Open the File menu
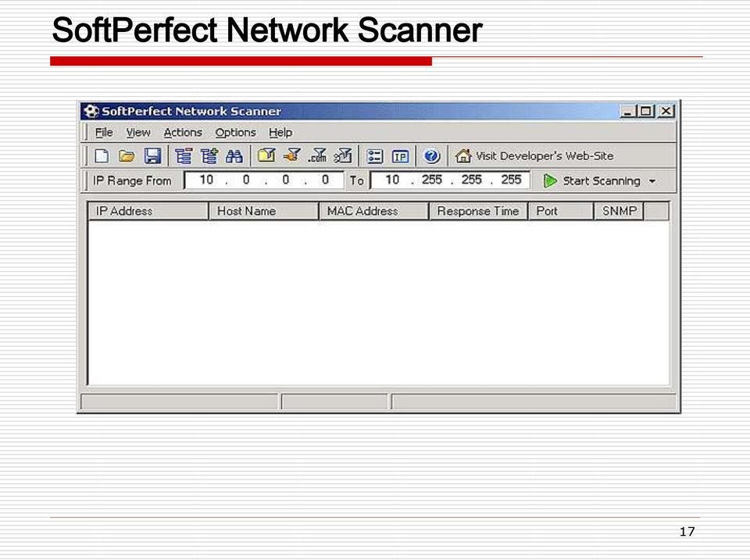The width and height of the screenshot is (750, 560). [104, 133]
